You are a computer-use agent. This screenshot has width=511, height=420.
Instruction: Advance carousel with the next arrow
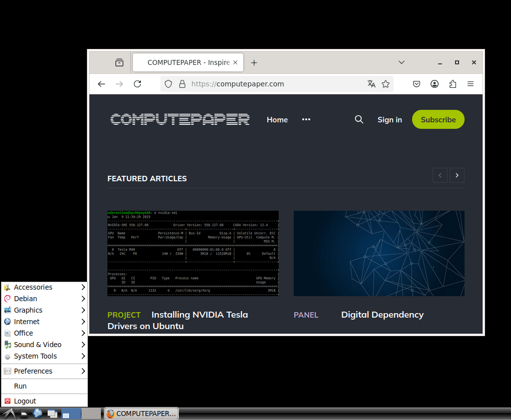tap(457, 175)
